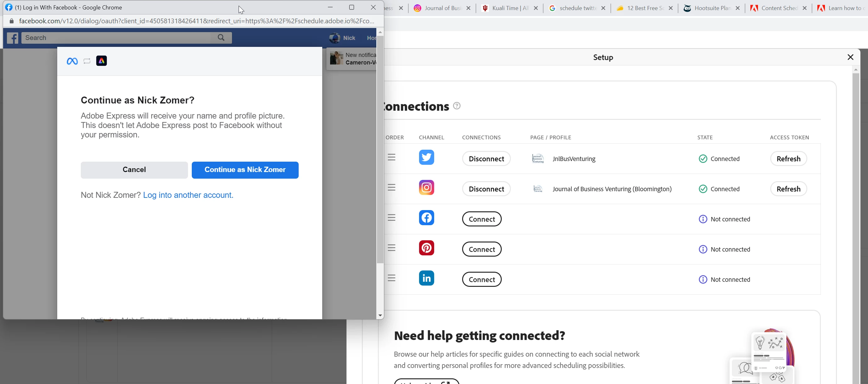Close the Setup panel
Viewport: 868px width, 384px height.
[x=850, y=57]
